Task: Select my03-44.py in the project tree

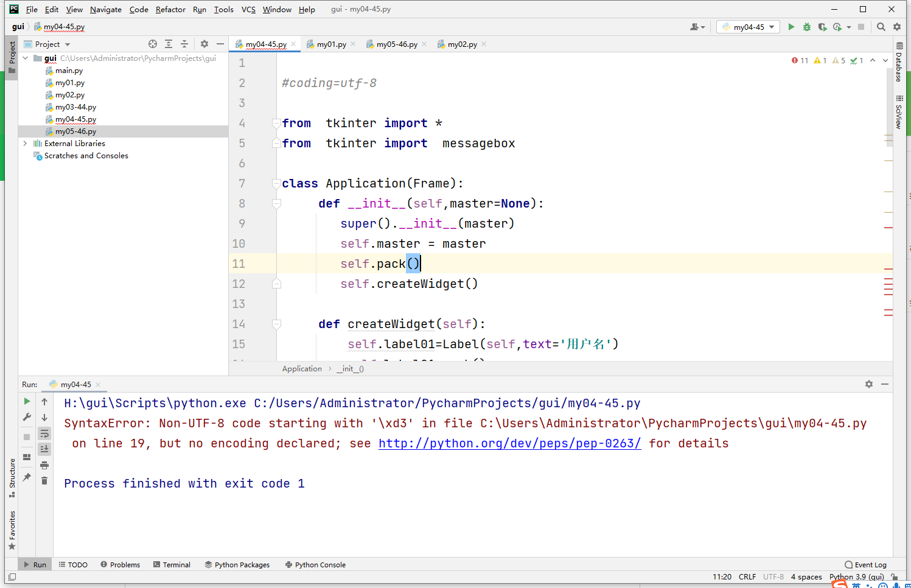Action: pyautogui.click(x=75, y=107)
